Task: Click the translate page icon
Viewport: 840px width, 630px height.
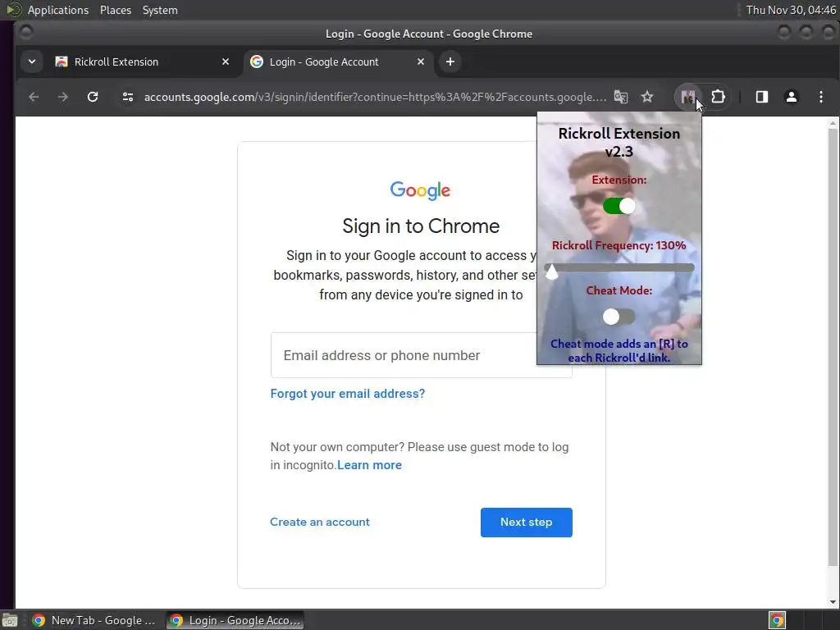Action: pyautogui.click(x=621, y=97)
